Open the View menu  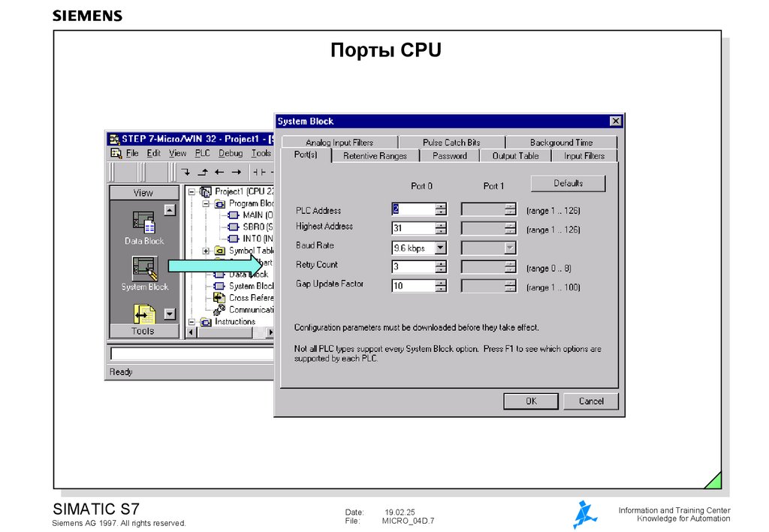pos(177,153)
